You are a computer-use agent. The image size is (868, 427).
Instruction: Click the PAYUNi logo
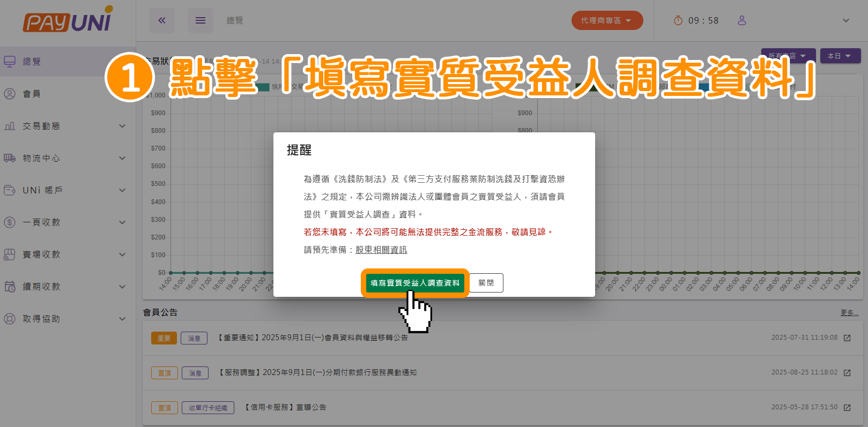click(x=68, y=20)
